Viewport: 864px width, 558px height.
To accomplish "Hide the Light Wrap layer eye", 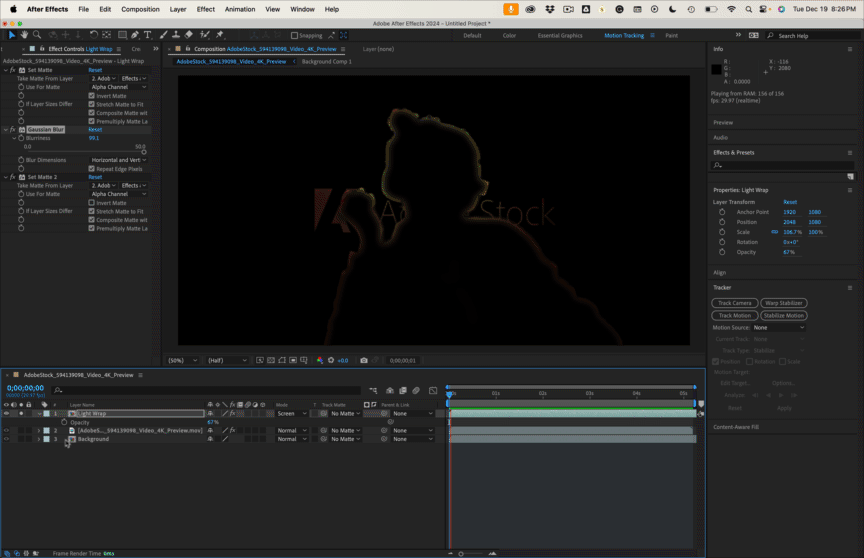I will pyautogui.click(x=7, y=414).
